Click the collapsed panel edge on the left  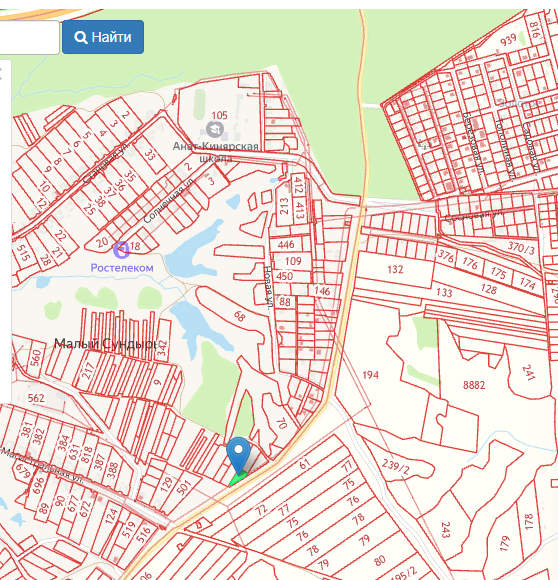[5, 231]
